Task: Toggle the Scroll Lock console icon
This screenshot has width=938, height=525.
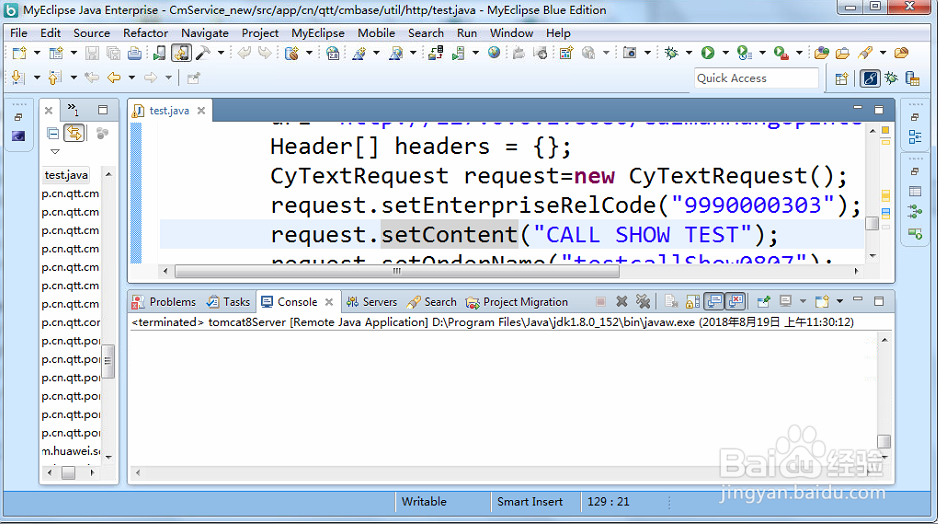Action: coord(693,301)
